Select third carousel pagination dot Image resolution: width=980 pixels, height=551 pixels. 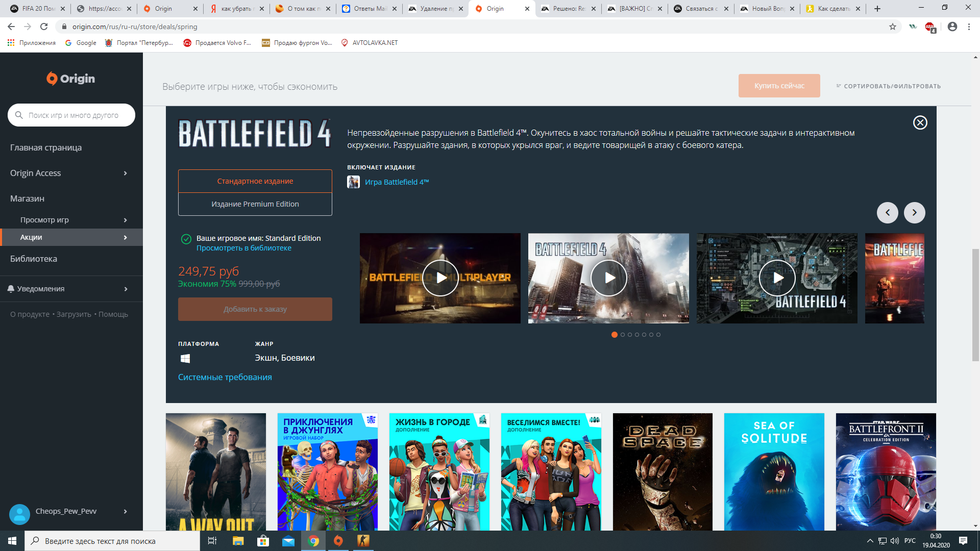point(629,335)
